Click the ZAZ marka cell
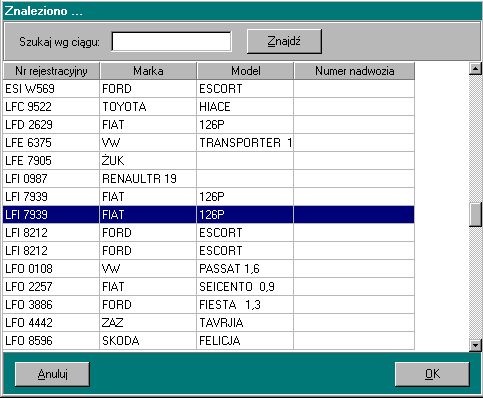Image resolution: width=483 pixels, height=398 pixels. 148,323
